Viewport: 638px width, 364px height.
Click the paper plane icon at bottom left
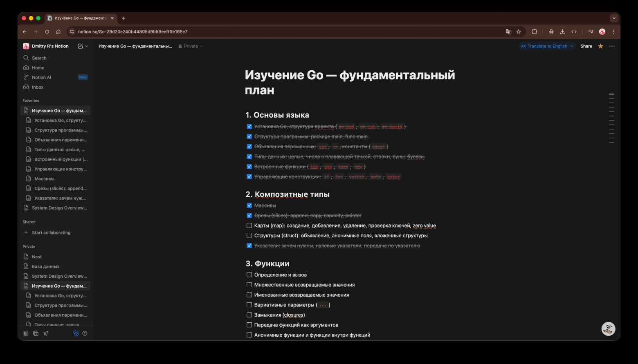[45, 333]
